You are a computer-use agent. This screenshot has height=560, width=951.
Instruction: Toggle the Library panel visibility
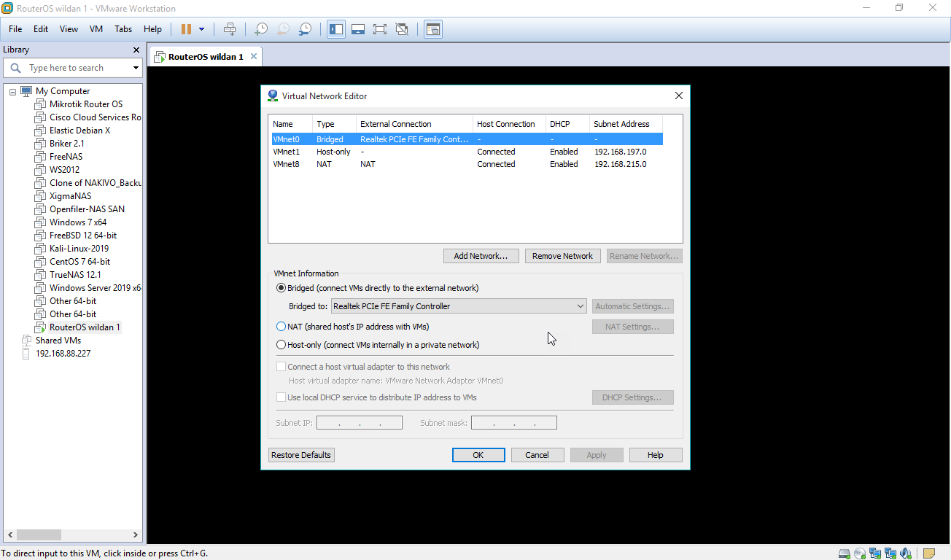[x=336, y=28]
